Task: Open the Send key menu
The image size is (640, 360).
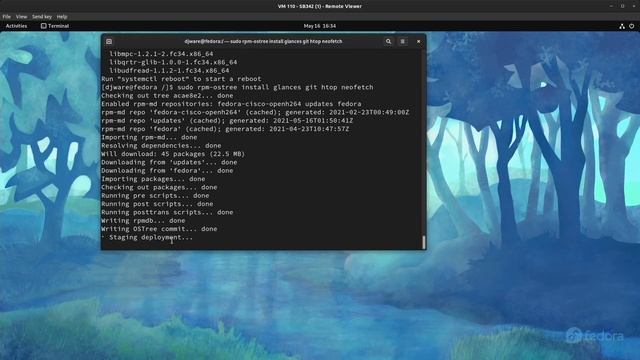Action: pyautogui.click(x=42, y=17)
